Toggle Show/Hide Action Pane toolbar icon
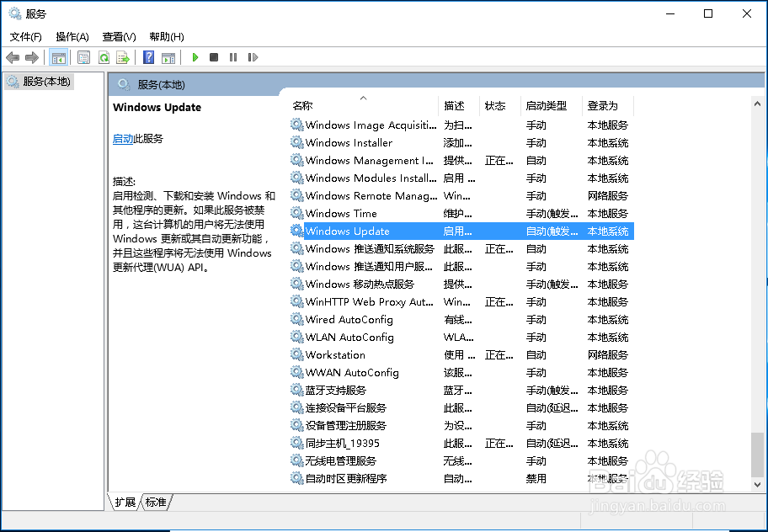The height and width of the screenshot is (532, 768). [168, 58]
